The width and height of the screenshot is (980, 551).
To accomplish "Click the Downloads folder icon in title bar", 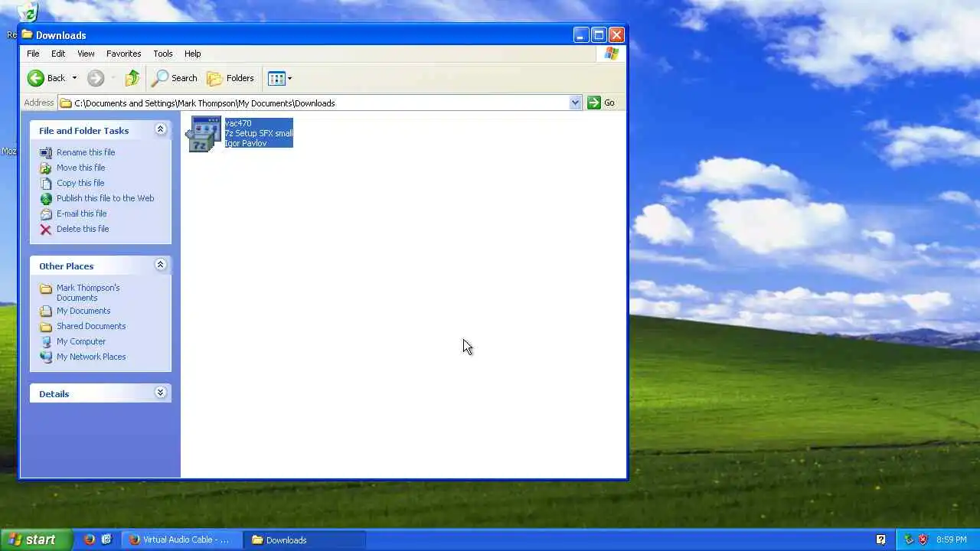I will [28, 34].
